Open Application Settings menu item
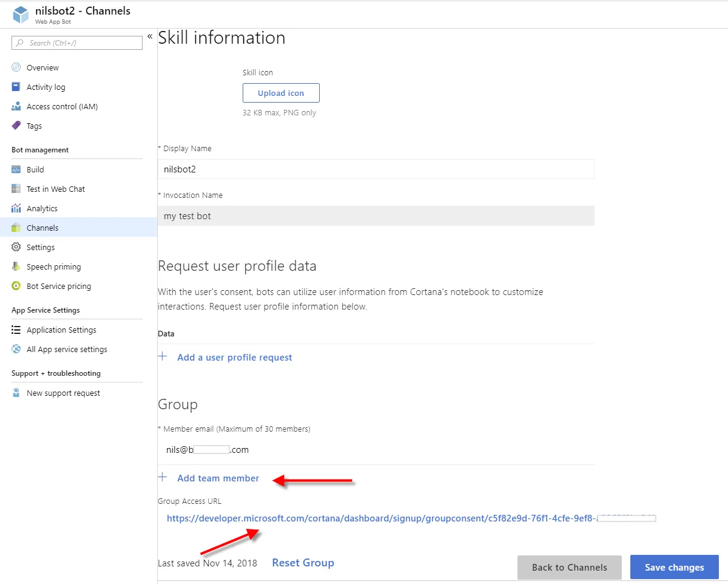This screenshot has width=728, height=584. click(x=61, y=330)
